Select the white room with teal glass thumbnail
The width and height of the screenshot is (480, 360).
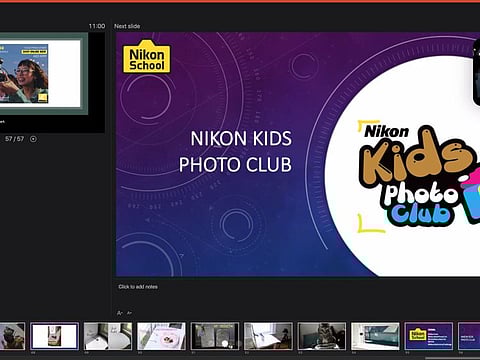pyautogui.click(x=375, y=336)
